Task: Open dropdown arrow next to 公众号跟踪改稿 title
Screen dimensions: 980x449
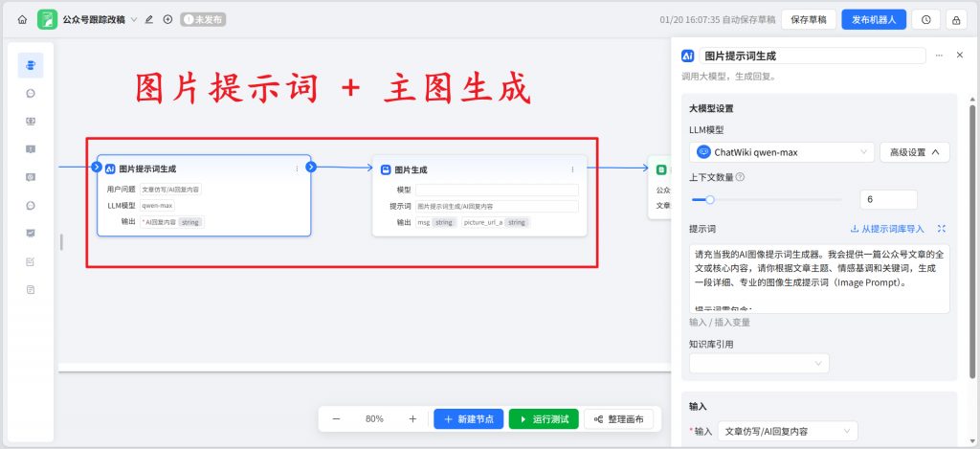Action: 134,19
